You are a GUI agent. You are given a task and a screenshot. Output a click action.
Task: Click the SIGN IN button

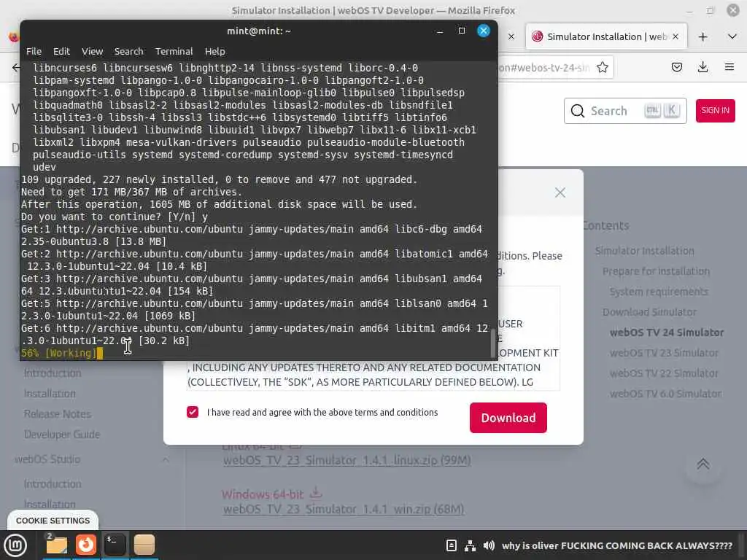715,111
